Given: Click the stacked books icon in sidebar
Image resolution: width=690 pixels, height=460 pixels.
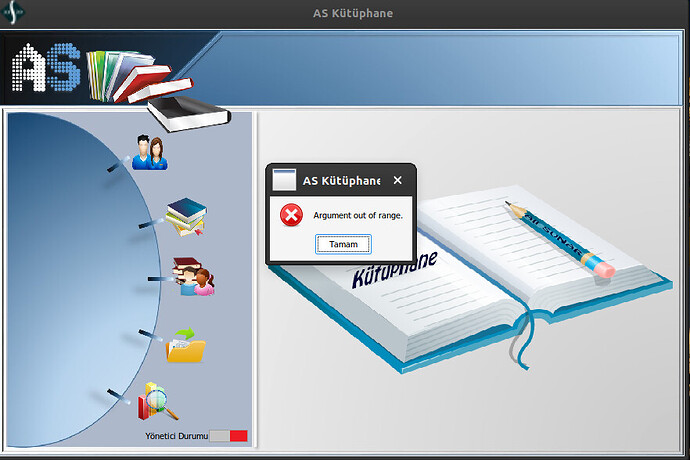Looking at the screenshot, I should pyautogui.click(x=185, y=218).
